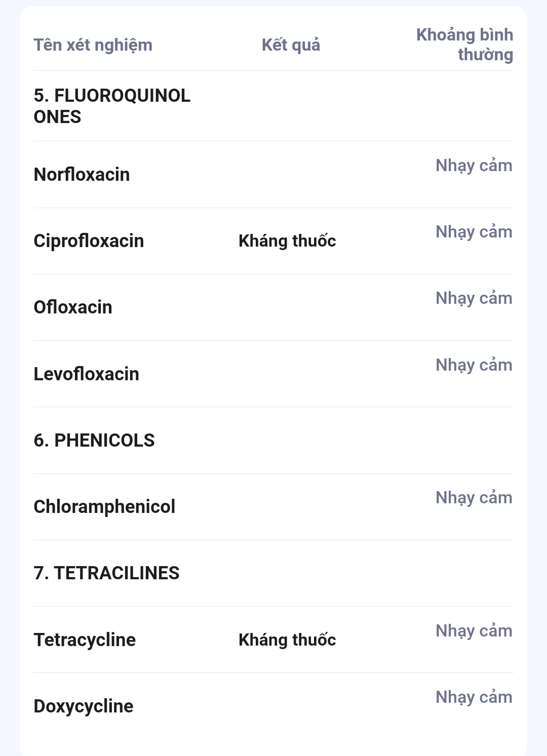Viewport: 547px width, 756px height.
Task: Click the Tên xét nghiệm column header
Action: tap(93, 45)
